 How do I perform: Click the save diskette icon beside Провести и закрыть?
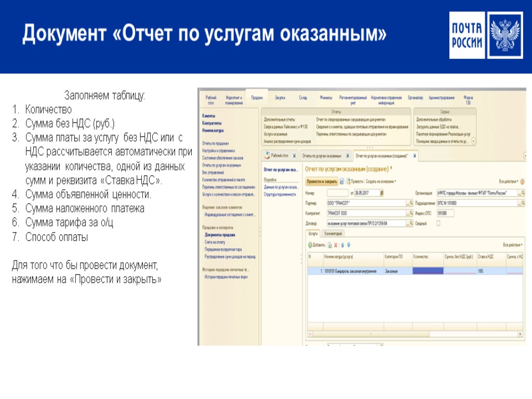(x=342, y=181)
